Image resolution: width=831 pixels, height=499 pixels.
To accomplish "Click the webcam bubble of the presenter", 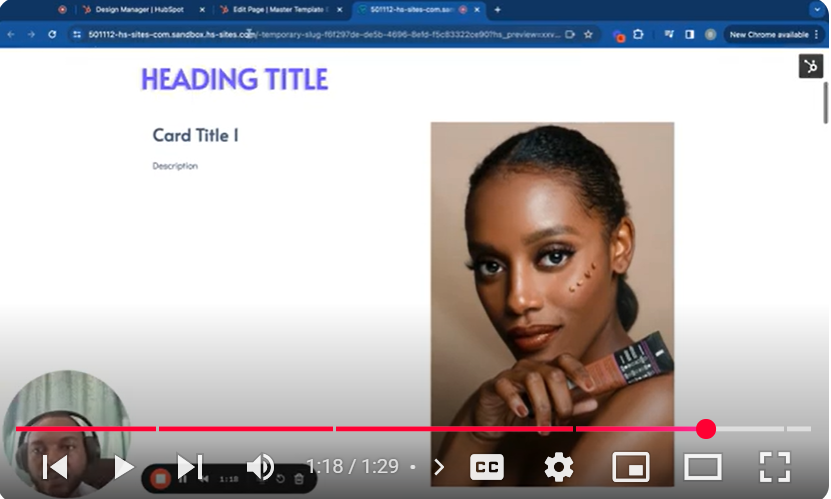I will point(67,434).
